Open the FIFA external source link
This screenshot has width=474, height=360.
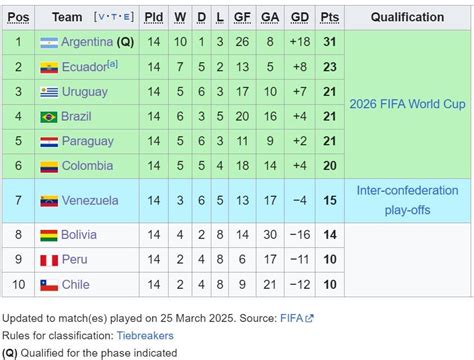click(297, 318)
